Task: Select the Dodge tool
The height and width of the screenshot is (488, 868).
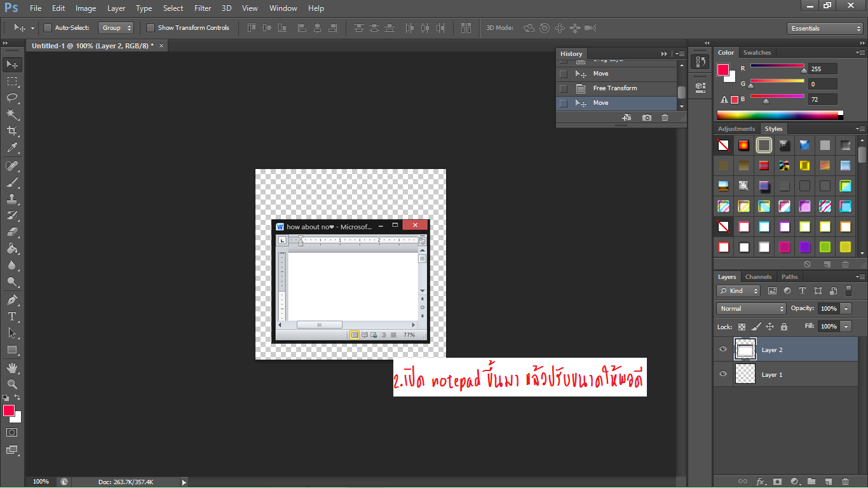Action: click(12, 281)
